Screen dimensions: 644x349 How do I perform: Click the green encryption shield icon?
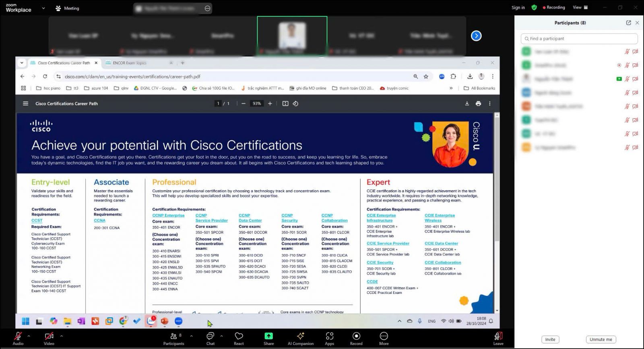534,7
